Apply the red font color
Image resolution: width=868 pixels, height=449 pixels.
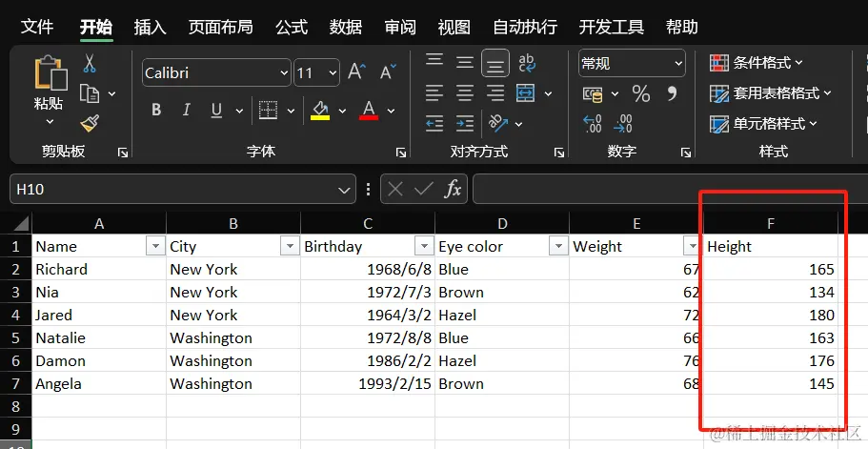click(x=369, y=111)
